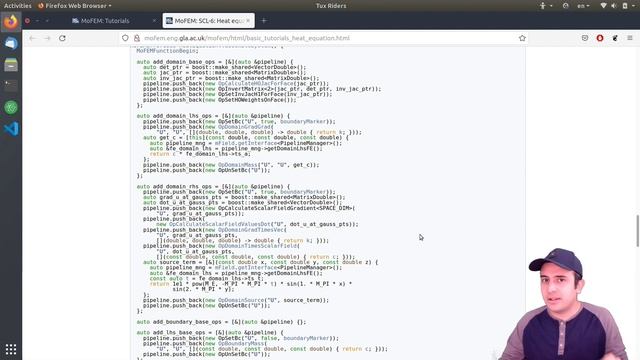The width and height of the screenshot is (640, 360).
Task: Follow the OpDomainGradGrad link
Action: click(244, 127)
